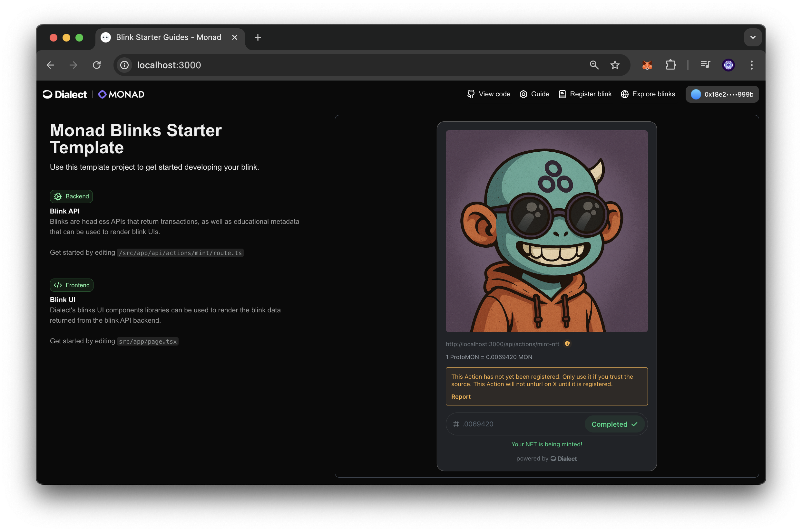
Task: View site information icon next to localhost
Action: pyautogui.click(x=125, y=65)
